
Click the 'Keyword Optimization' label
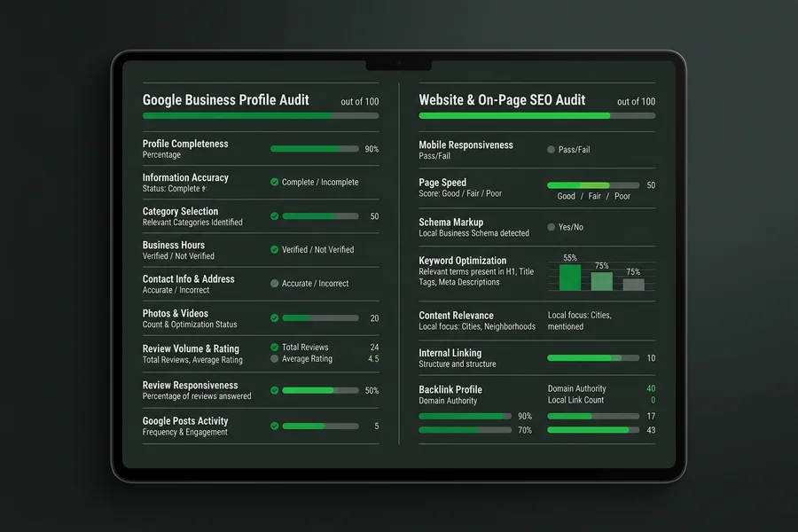point(463,260)
